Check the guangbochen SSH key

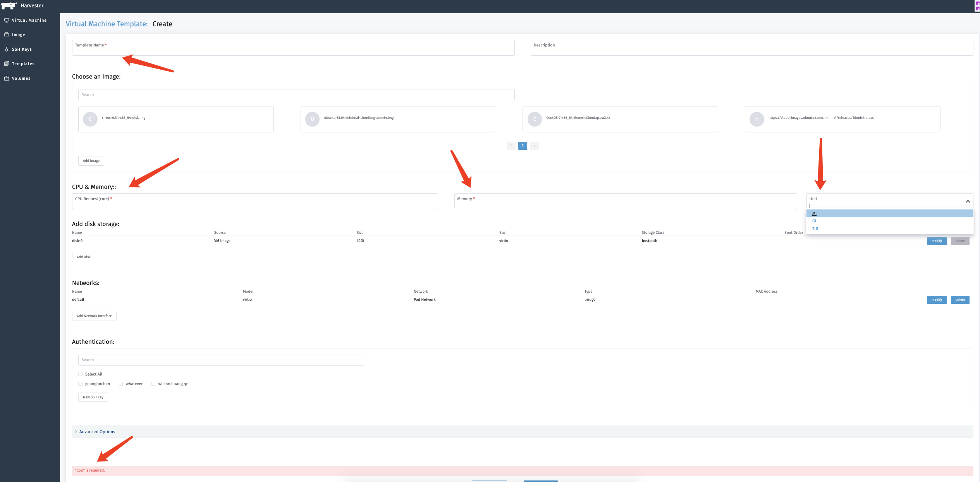click(81, 384)
